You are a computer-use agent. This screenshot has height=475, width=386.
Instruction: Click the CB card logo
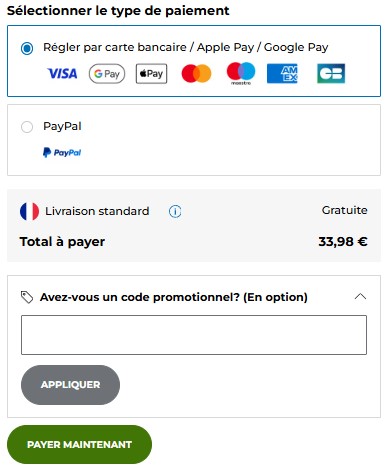[x=331, y=73]
